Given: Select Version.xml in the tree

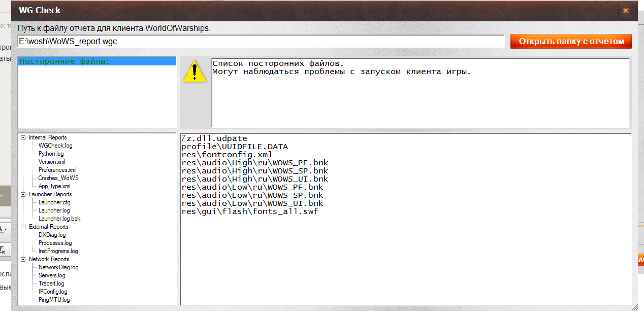Looking at the screenshot, I should tap(52, 162).
